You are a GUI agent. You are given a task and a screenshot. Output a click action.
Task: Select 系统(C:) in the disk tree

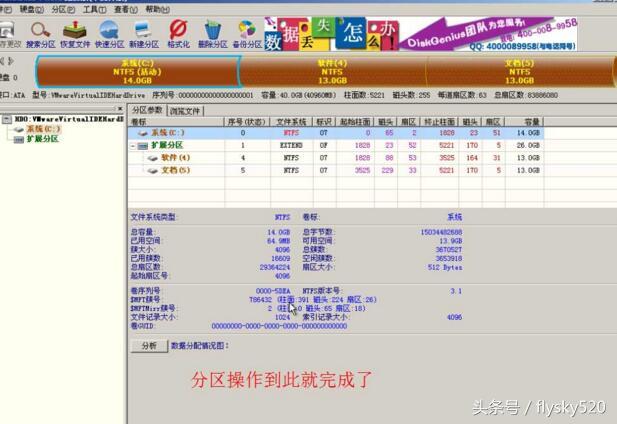click(43, 129)
